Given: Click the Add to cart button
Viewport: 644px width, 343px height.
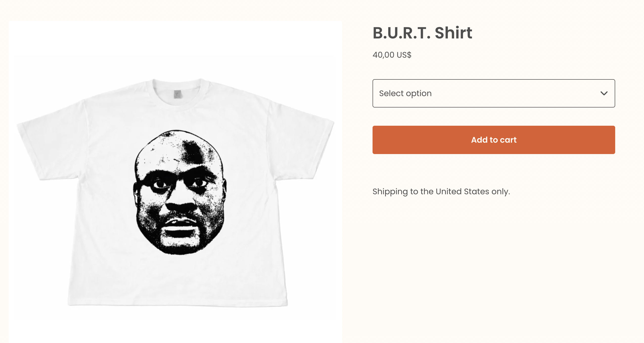Looking at the screenshot, I should coord(494,140).
